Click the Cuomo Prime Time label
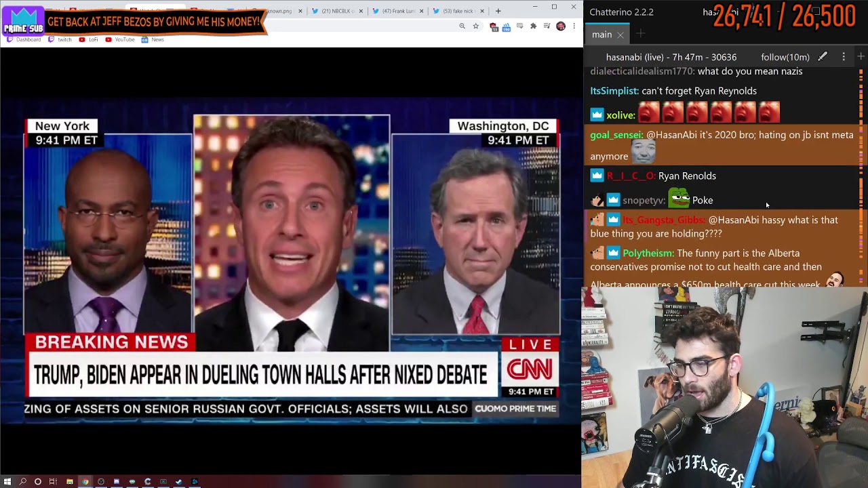This screenshot has width=868, height=488. pyautogui.click(x=515, y=409)
